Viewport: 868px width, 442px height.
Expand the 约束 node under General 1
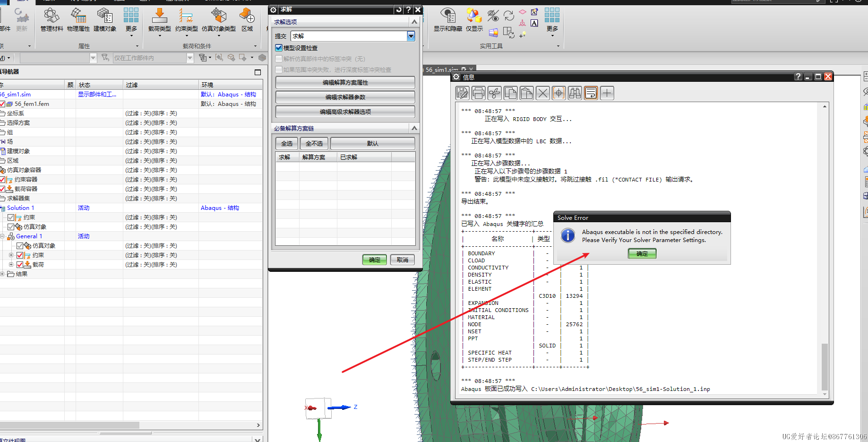[11, 255]
